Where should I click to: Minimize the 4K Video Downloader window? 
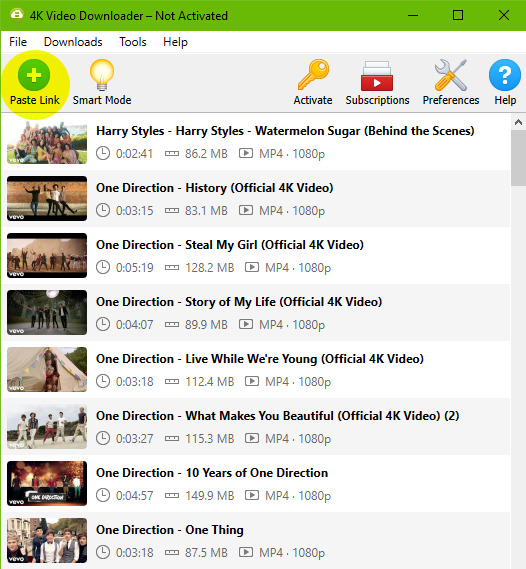click(413, 15)
